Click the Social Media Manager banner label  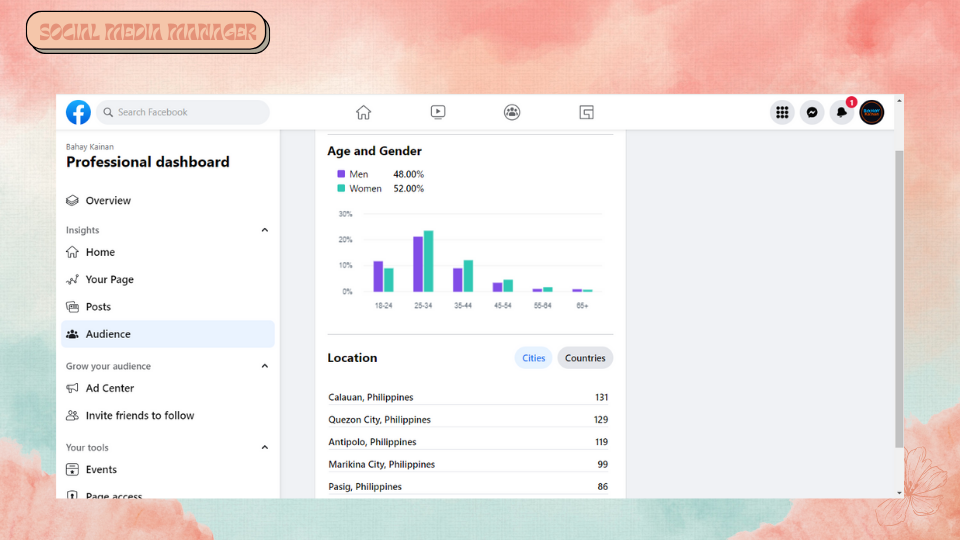pos(147,32)
